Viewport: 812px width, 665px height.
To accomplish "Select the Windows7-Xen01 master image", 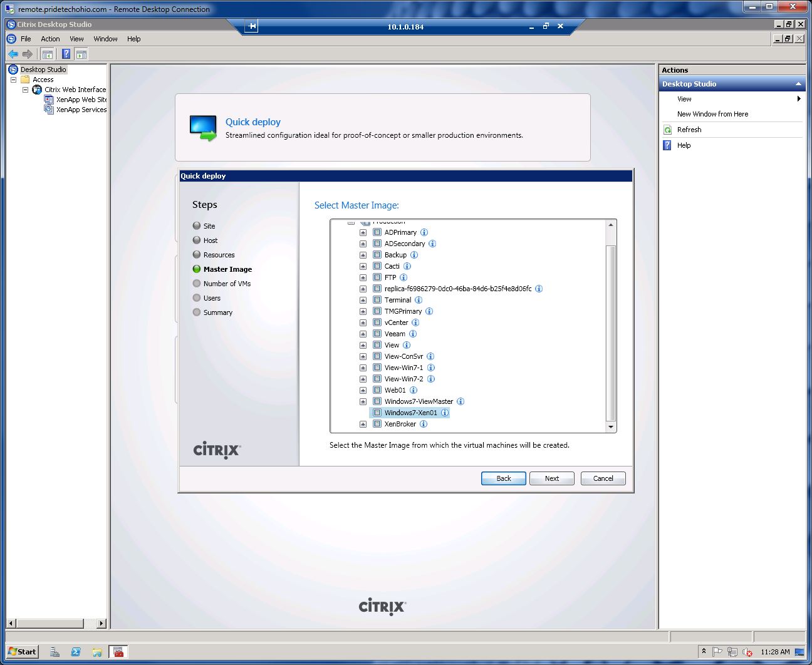I will [x=411, y=413].
